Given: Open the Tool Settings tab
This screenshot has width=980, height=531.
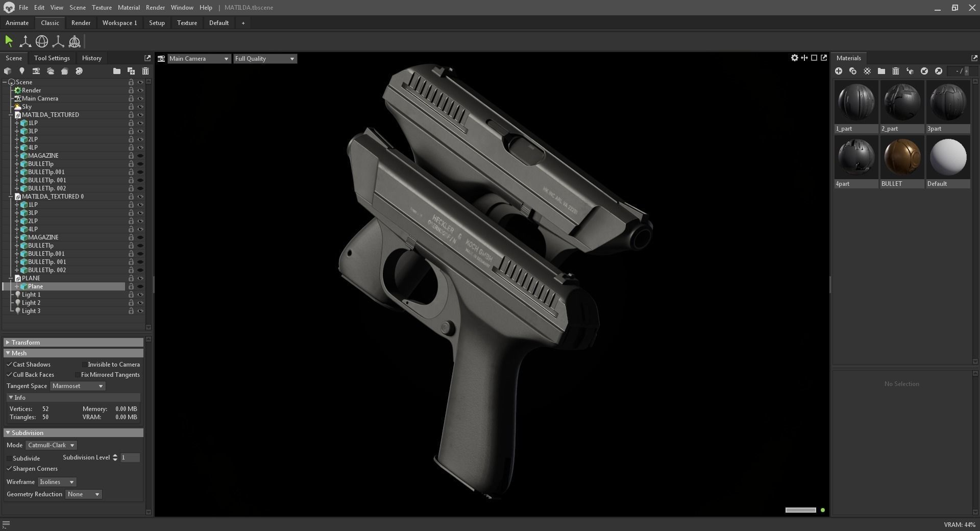Looking at the screenshot, I should click(x=52, y=58).
